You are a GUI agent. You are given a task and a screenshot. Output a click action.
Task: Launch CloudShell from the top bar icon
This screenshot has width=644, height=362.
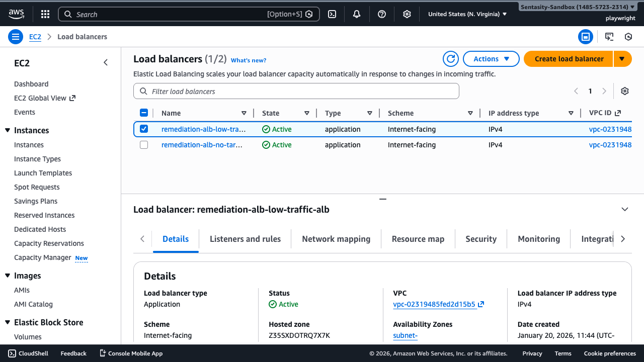pyautogui.click(x=332, y=14)
